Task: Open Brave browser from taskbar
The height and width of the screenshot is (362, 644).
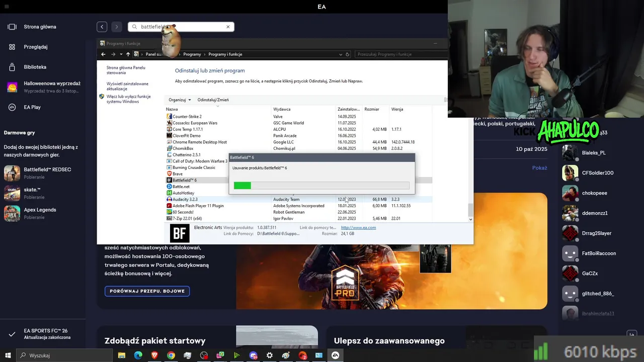Action: pyautogui.click(x=154, y=355)
